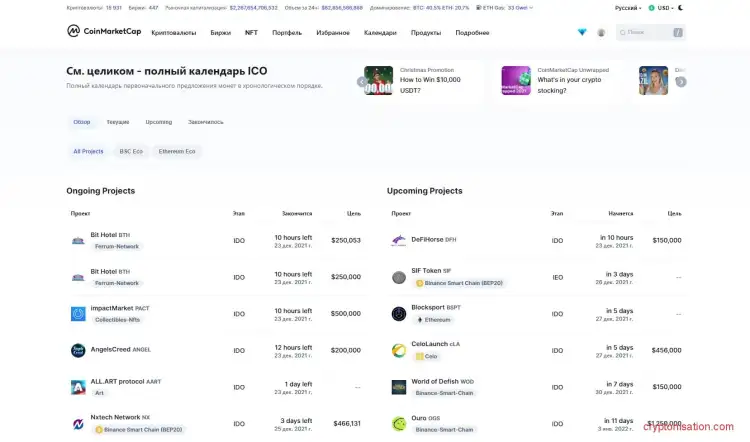The height and width of the screenshot is (442, 750).
Task: Click the ALL.ART protocol logo icon
Action: coord(78,387)
